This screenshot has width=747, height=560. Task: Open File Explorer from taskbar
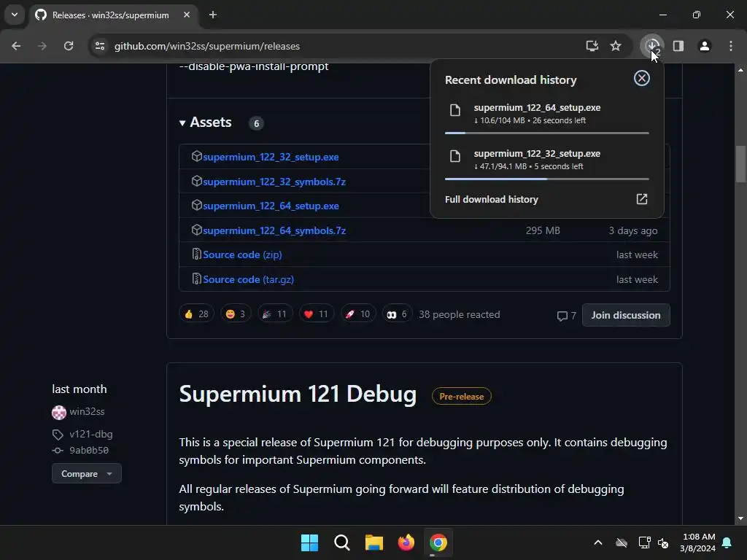tap(374, 542)
